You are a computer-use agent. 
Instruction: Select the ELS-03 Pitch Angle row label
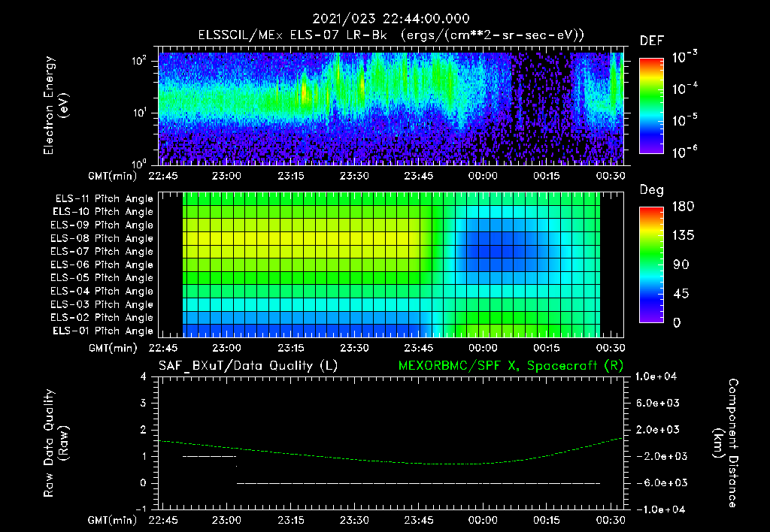pyautogui.click(x=102, y=304)
